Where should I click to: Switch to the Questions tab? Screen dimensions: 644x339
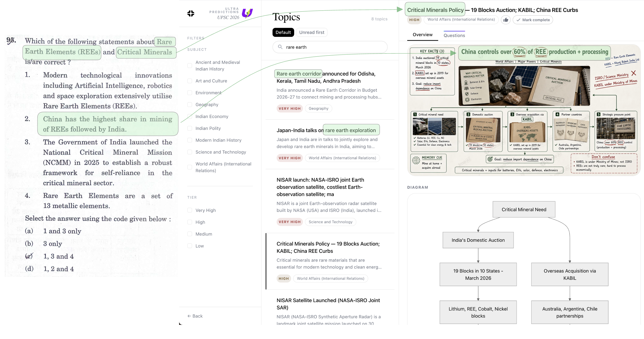point(454,35)
